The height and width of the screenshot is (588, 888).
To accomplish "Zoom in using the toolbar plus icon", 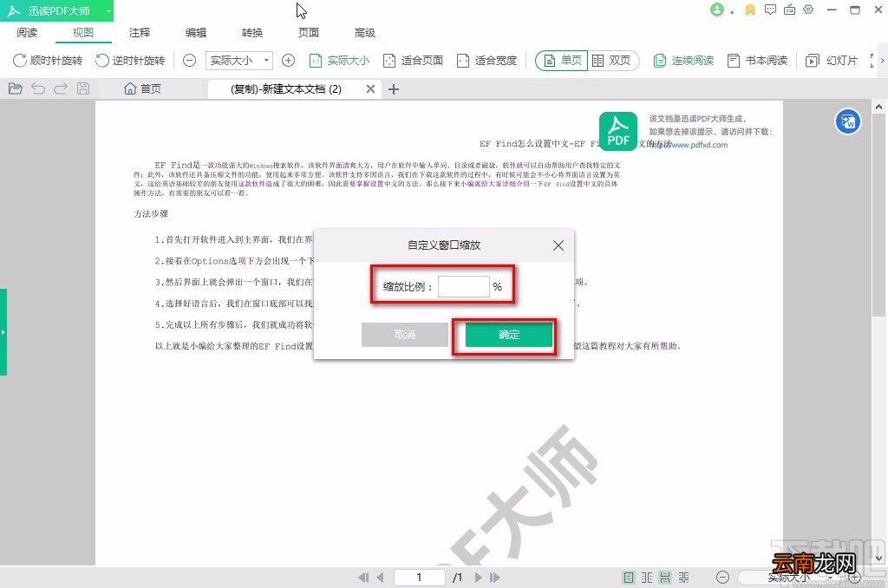I will point(288,60).
